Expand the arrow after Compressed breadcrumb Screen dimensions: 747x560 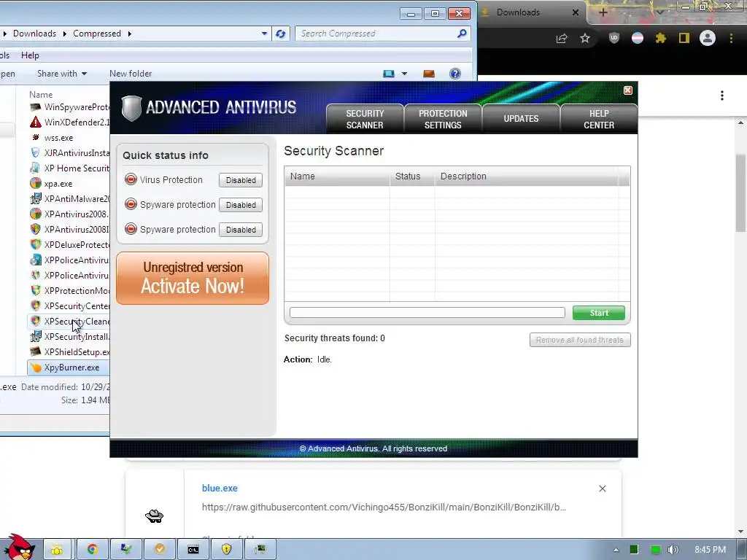(x=130, y=34)
